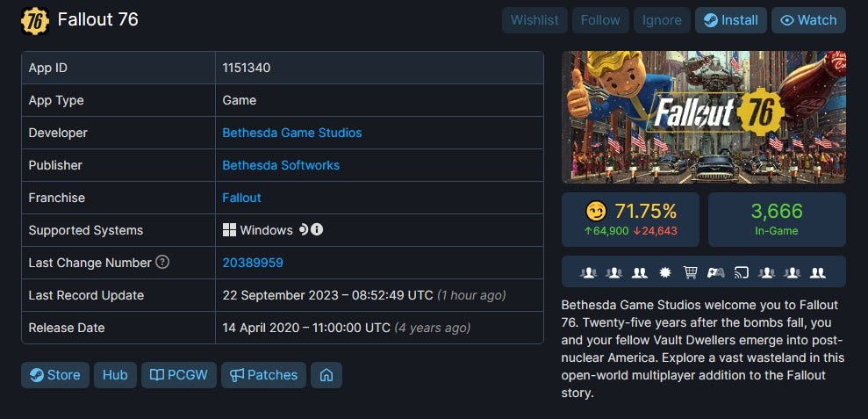
Task: Click the starburst category icon
Action: (664, 272)
